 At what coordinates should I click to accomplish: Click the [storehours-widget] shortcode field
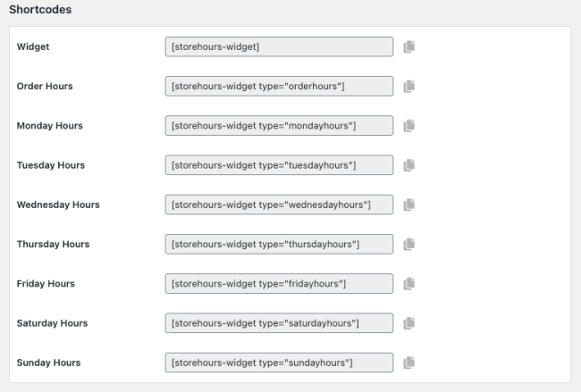click(279, 46)
